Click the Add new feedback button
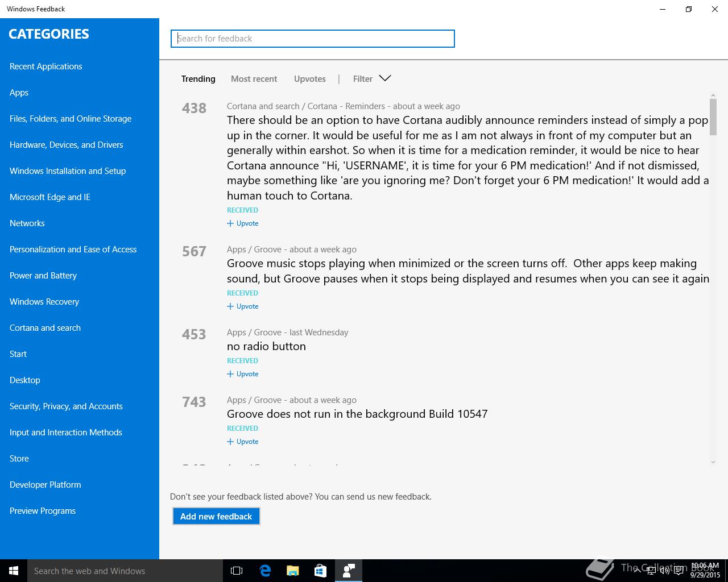This screenshot has height=582, width=728. (216, 516)
